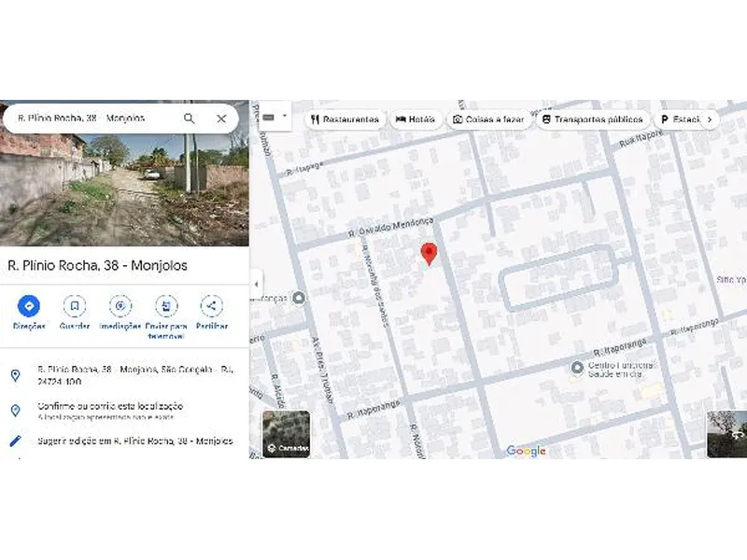Image resolution: width=747 pixels, height=560 pixels.
Task: Open the Camadas layers thumbnail
Action: (287, 434)
